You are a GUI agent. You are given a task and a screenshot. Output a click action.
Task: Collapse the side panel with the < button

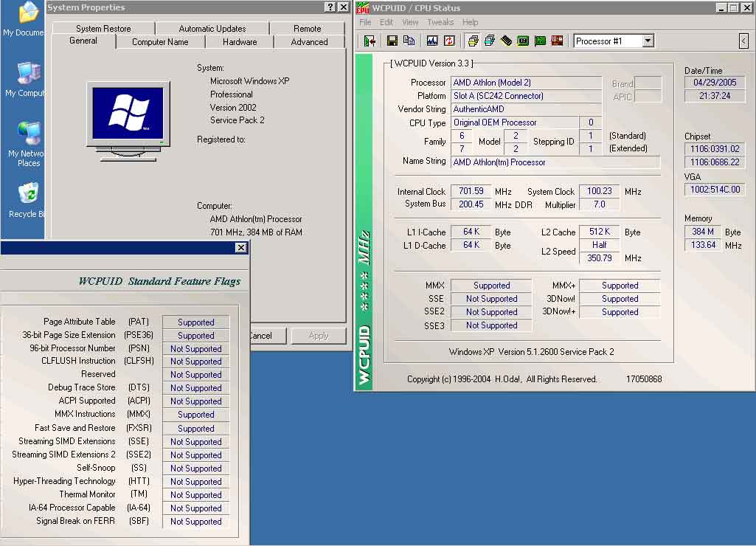pyautogui.click(x=743, y=41)
